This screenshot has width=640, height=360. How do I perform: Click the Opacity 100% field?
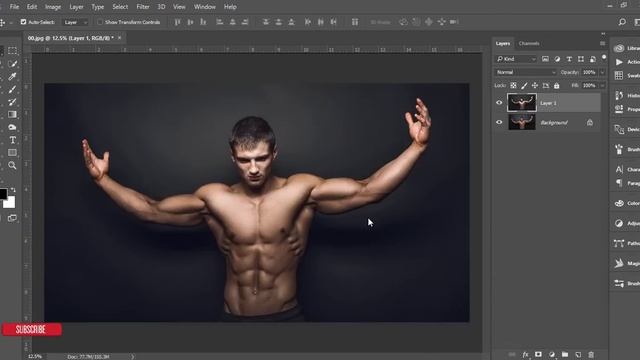[x=589, y=72]
